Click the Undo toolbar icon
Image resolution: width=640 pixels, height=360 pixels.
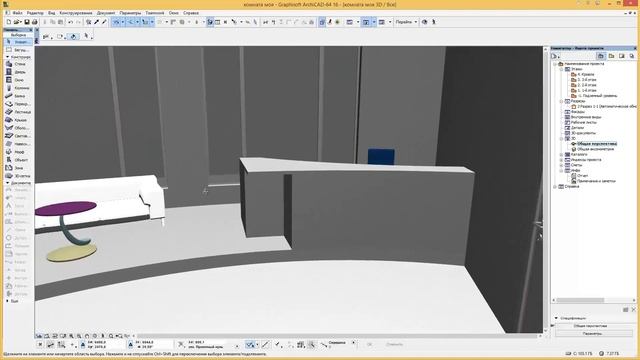(x=70, y=22)
